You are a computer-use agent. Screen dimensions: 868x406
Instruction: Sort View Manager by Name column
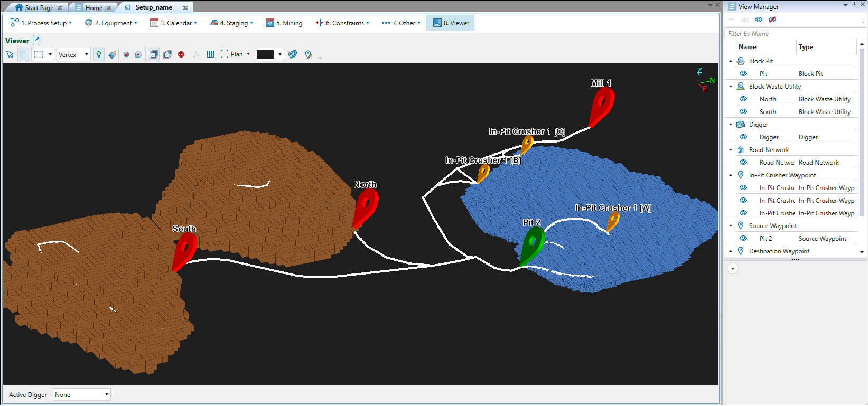point(766,46)
